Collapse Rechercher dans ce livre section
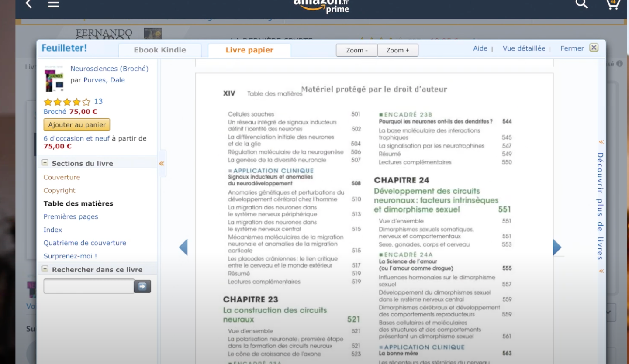The height and width of the screenshot is (364, 629). coord(45,269)
